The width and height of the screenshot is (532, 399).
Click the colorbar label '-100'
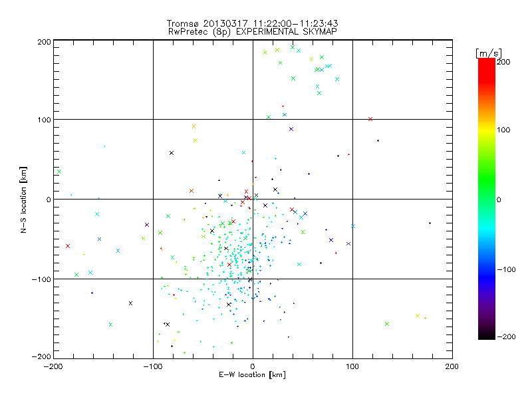[x=507, y=269]
